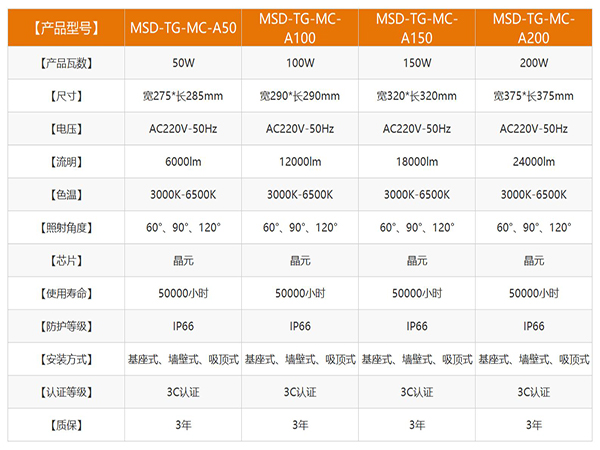
Task: Click the 【电压】 row label
Action: (x=66, y=129)
